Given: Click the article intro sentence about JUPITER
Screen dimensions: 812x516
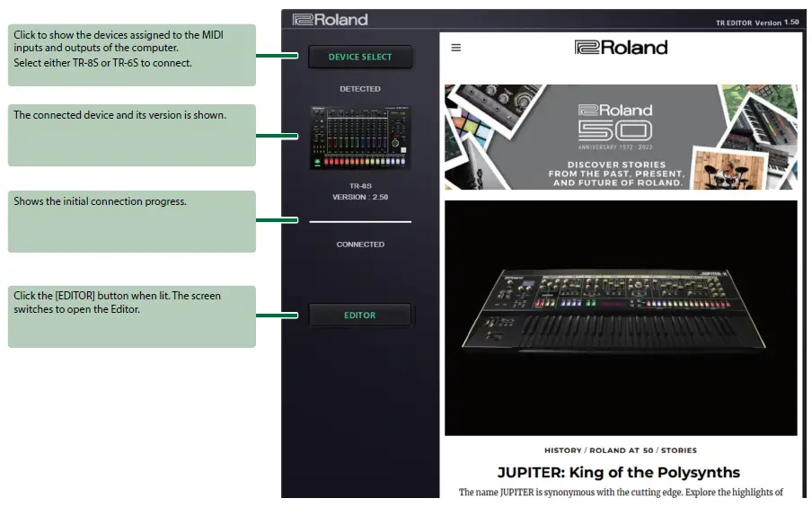Looking at the screenshot, I should pyautogui.click(x=621, y=492).
